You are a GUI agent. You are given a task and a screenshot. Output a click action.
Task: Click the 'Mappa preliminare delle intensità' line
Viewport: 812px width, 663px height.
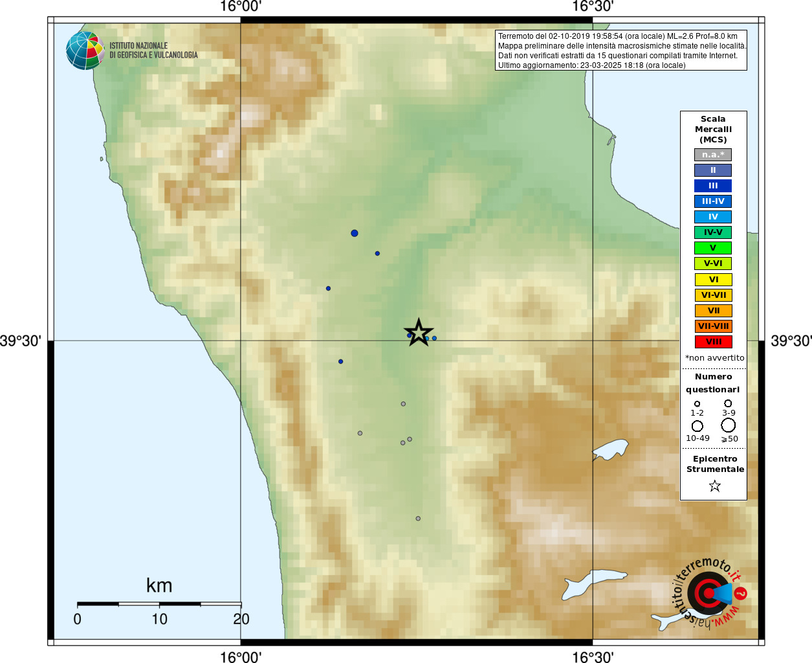tap(622, 46)
